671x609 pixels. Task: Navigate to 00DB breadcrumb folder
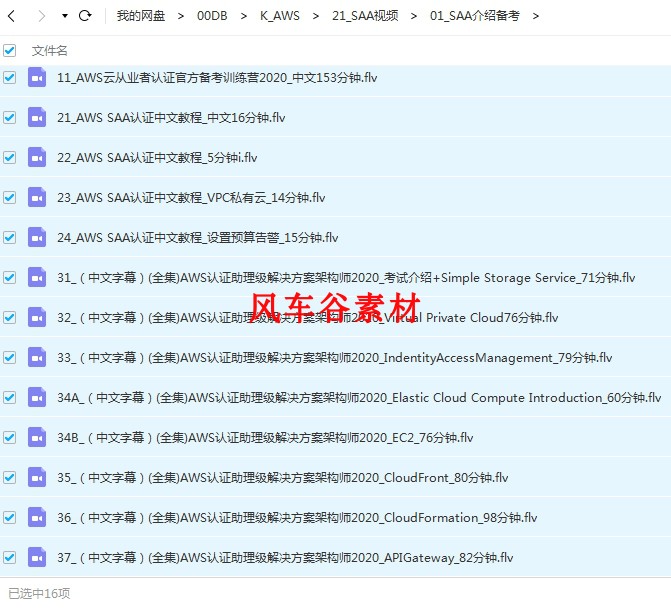(x=212, y=16)
